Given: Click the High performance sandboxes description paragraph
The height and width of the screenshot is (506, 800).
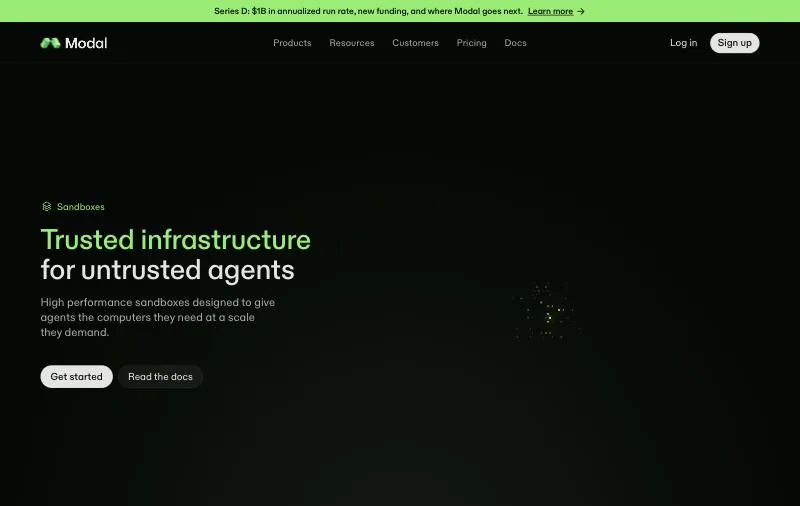Looking at the screenshot, I should [x=158, y=317].
